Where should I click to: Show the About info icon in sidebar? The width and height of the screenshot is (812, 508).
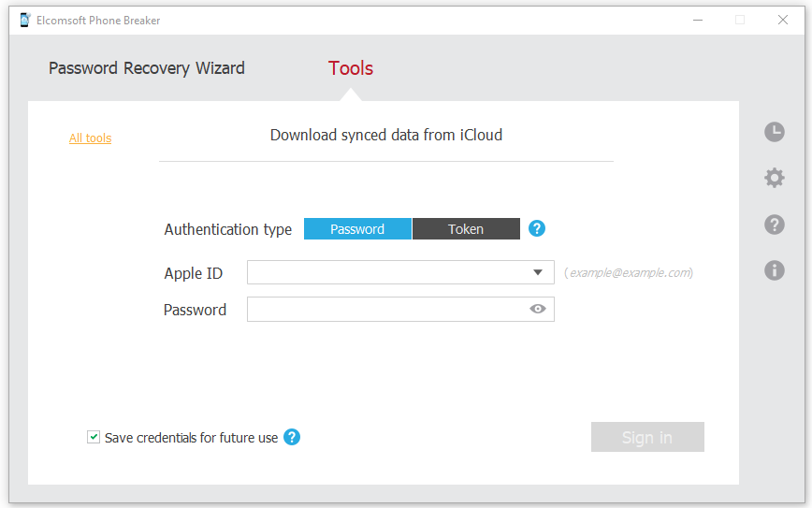tap(774, 270)
